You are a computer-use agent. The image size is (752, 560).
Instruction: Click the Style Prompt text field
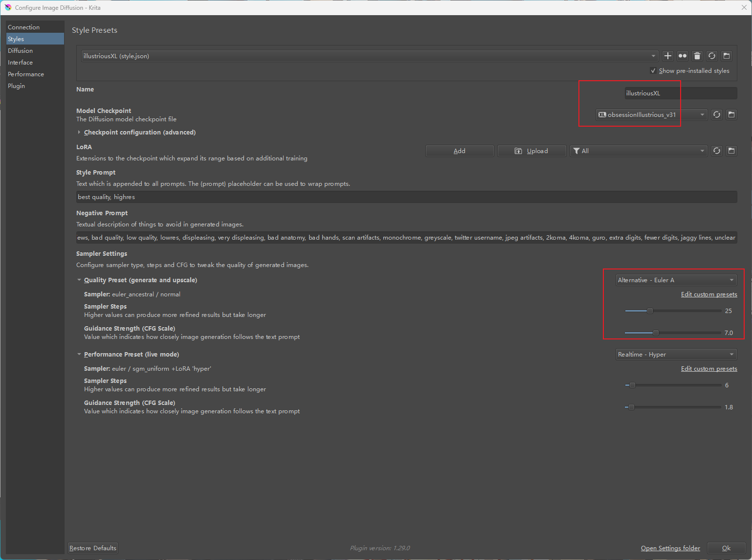click(407, 197)
